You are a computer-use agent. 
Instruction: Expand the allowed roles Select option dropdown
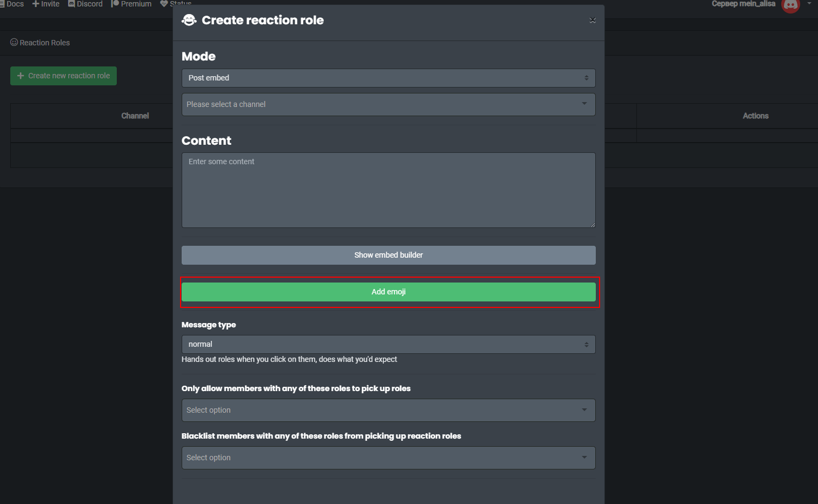[388, 410]
